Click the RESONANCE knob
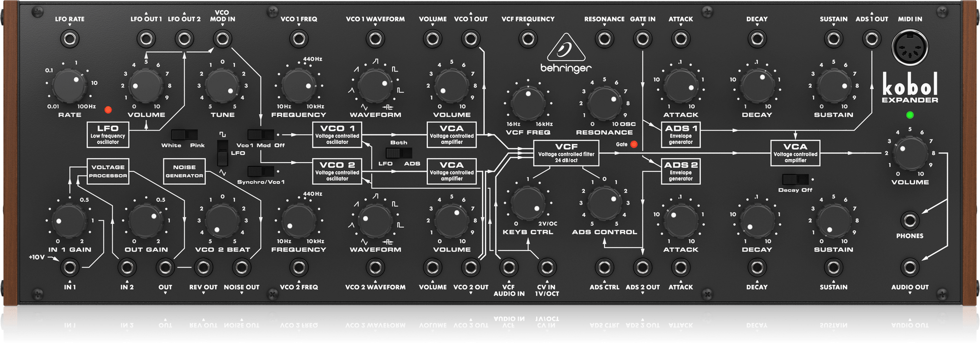The width and height of the screenshot is (980, 345). (604, 103)
